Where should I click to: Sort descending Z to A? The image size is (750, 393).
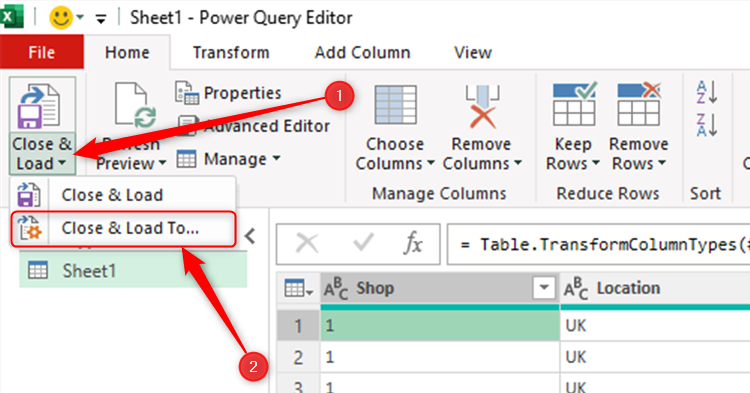[706, 125]
